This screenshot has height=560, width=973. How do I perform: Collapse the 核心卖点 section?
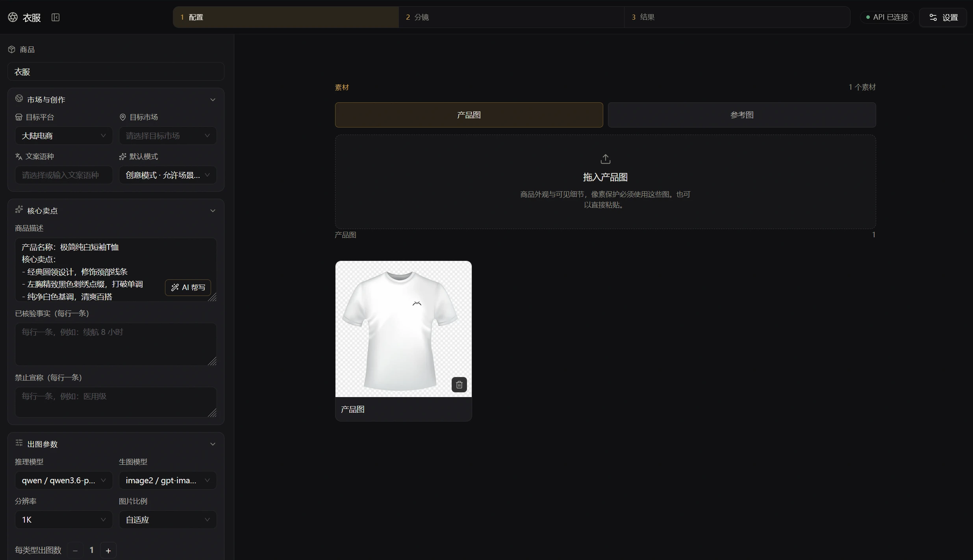click(213, 211)
